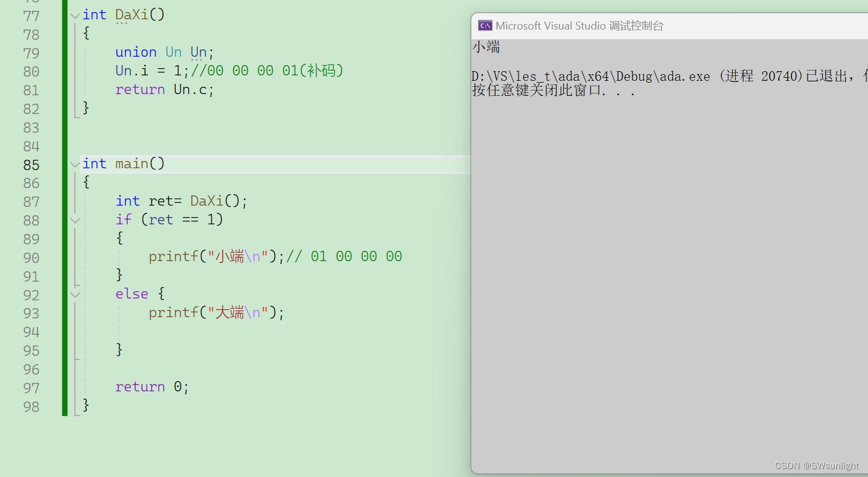Click the 'int main()' declaration

(x=124, y=163)
